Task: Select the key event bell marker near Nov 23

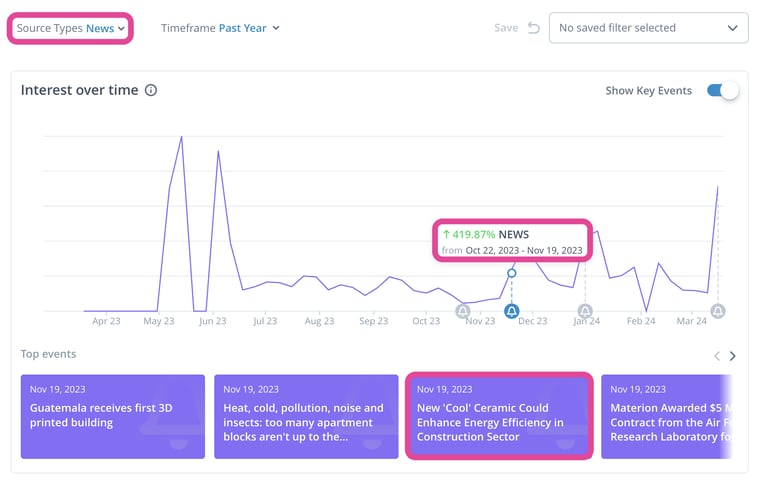Action: (463, 311)
